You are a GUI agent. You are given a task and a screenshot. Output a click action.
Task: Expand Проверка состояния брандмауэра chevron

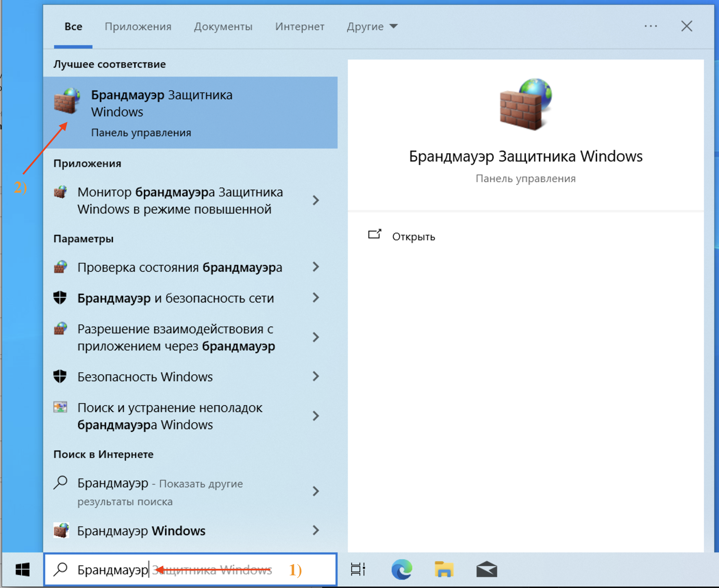point(316,267)
